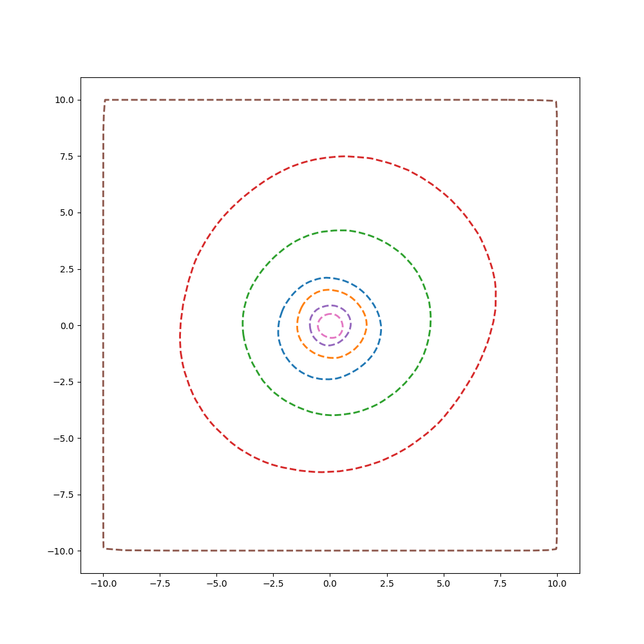Viewport: 644px width, 644px height.
Task: Click the y-axis tick label 10.0
Action: pos(64,100)
